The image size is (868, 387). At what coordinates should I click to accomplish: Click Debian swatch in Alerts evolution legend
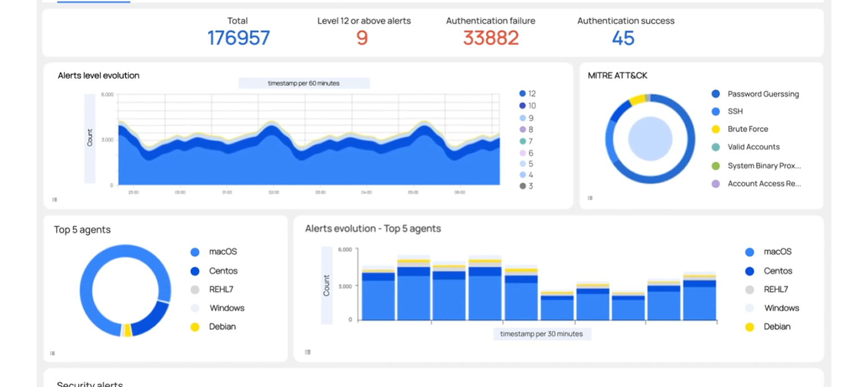750,327
